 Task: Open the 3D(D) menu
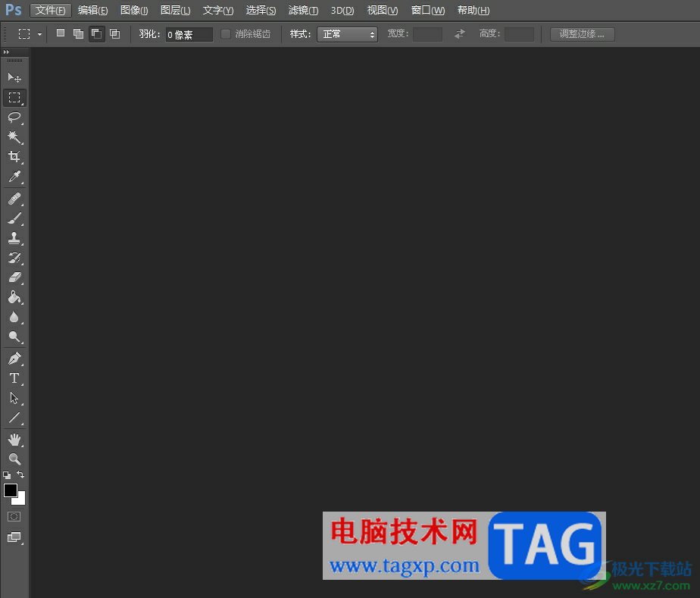pyautogui.click(x=342, y=11)
